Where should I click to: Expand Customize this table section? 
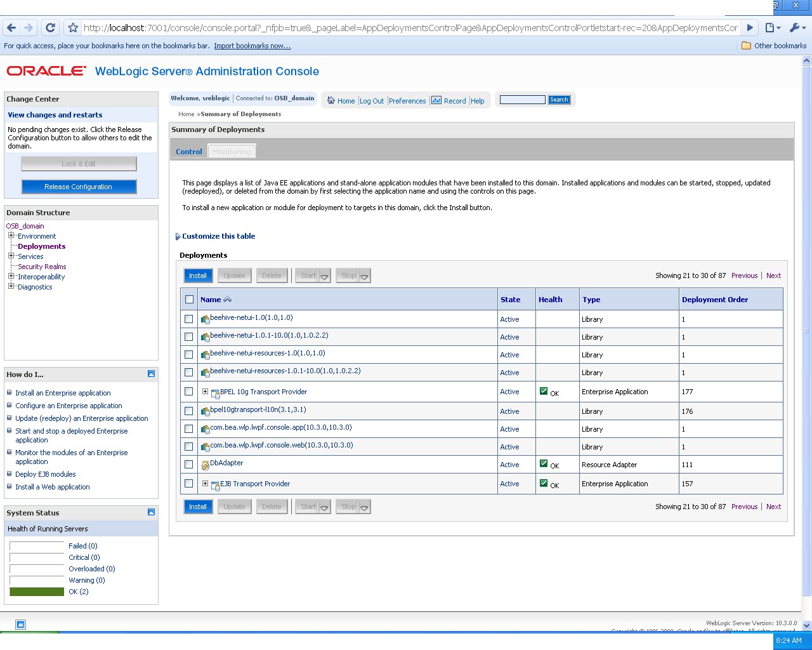178,237
